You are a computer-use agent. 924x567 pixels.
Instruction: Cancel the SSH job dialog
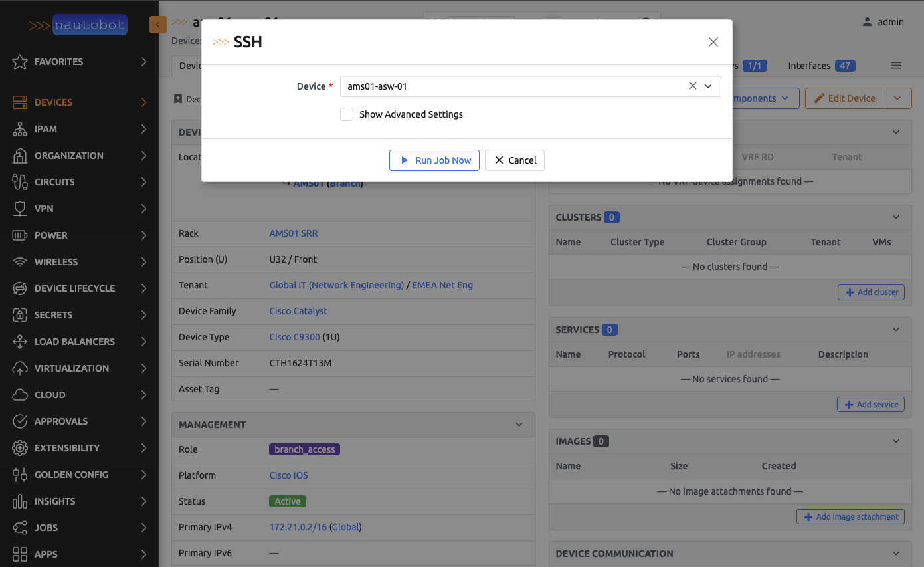515,160
